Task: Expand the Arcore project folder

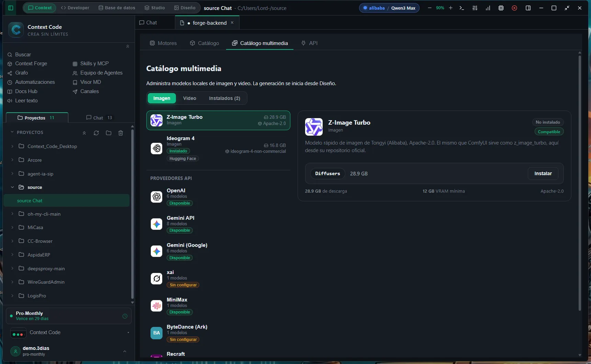Action: point(12,160)
